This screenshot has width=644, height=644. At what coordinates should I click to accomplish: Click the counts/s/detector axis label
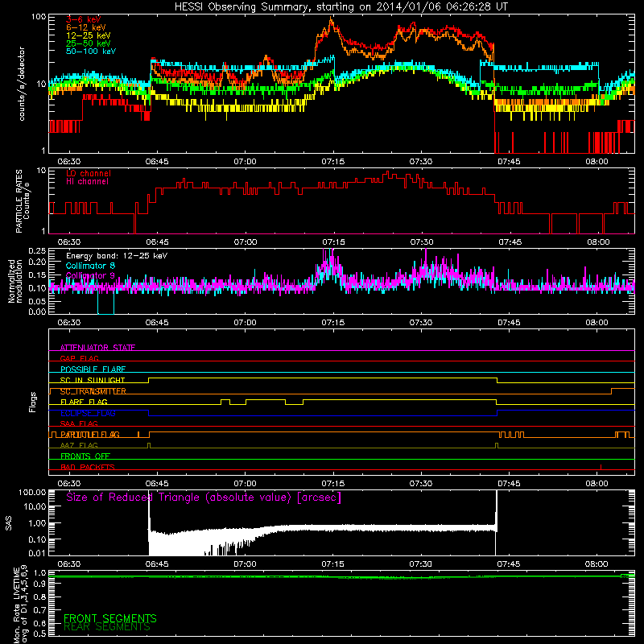point(22,84)
